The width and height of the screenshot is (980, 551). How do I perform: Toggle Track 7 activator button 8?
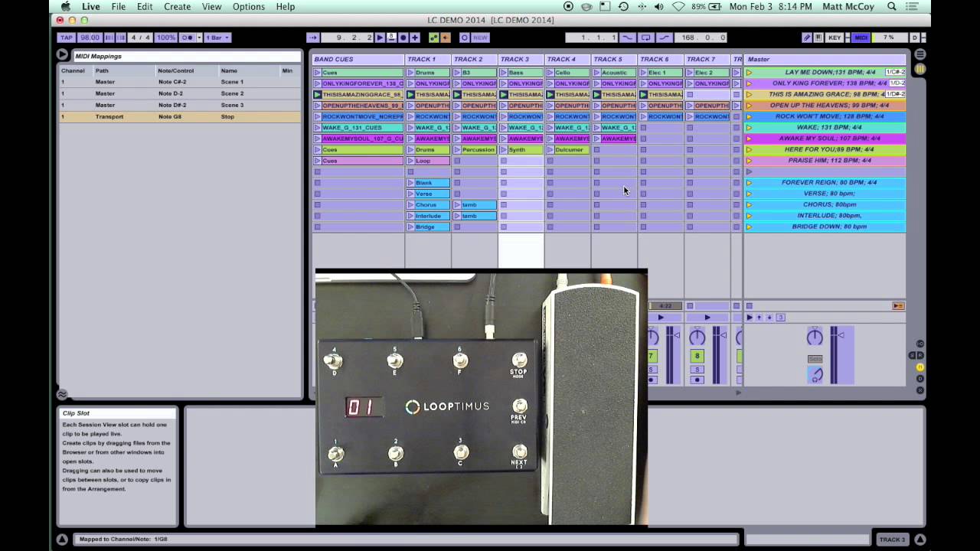(697, 356)
